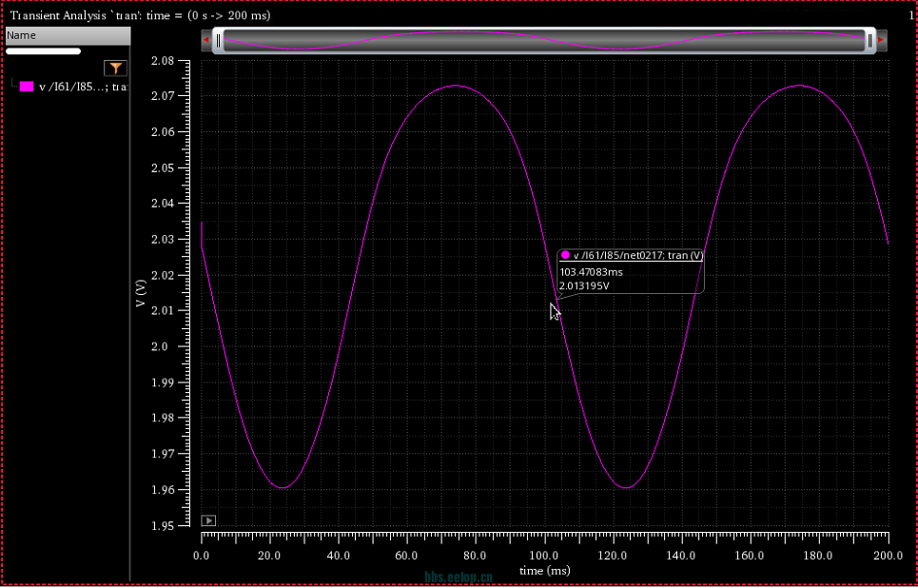This screenshot has height=588, width=918.
Task: Click the V (V) axis label
Action: 141,293
